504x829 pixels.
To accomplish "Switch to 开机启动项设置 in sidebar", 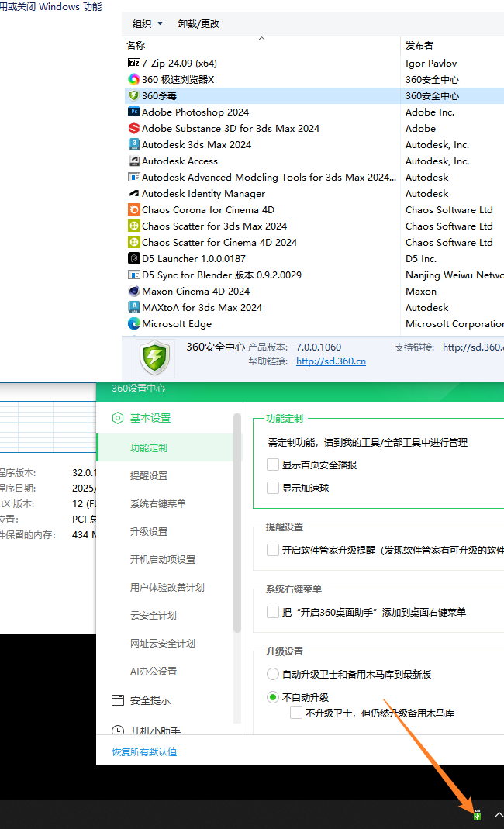I will pos(163,559).
